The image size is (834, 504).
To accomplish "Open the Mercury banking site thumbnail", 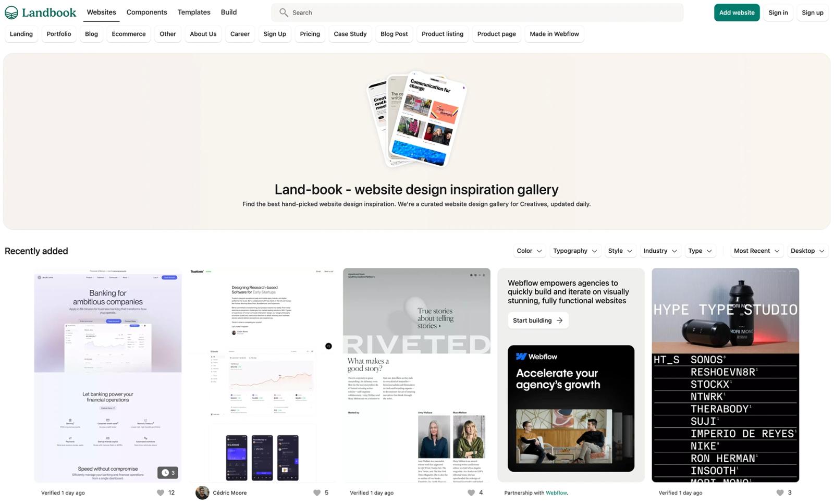I will pos(108,375).
